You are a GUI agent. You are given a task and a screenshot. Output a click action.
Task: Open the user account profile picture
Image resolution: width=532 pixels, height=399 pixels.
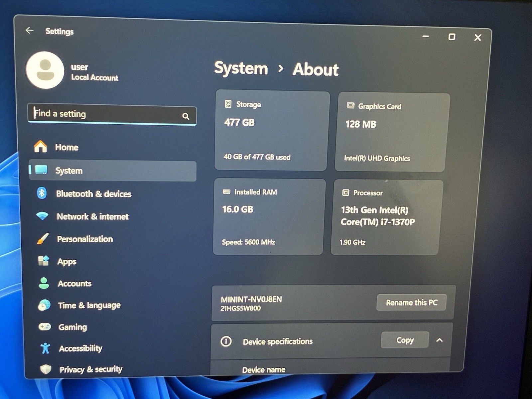pyautogui.click(x=45, y=70)
